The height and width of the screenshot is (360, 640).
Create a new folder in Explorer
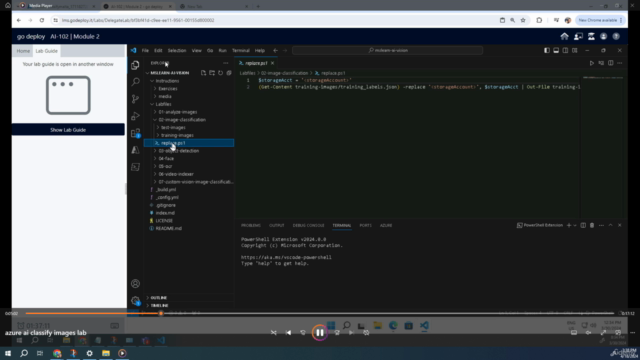click(x=212, y=73)
